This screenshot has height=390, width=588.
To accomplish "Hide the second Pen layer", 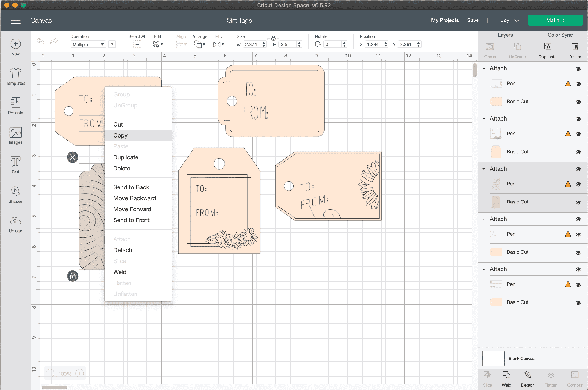I will point(578,134).
